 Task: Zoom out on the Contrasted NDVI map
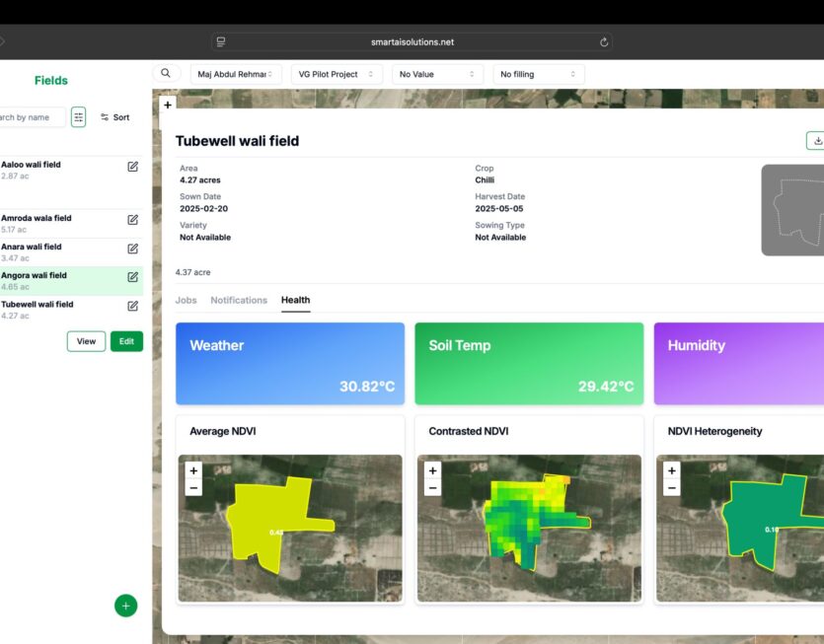(x=432, y=488)
